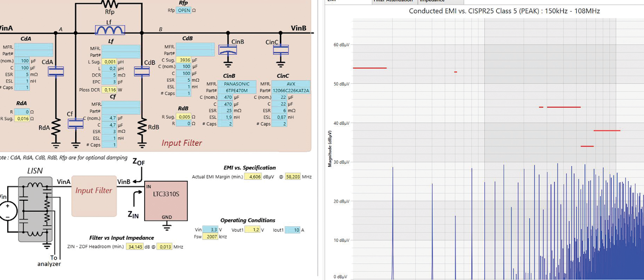Click the Iout1 current field
This screenshot has width=644, height=280.
292,230
